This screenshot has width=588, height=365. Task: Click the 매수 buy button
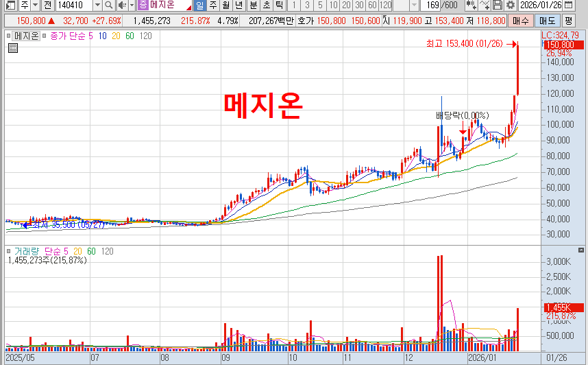(x=520, y=21)
